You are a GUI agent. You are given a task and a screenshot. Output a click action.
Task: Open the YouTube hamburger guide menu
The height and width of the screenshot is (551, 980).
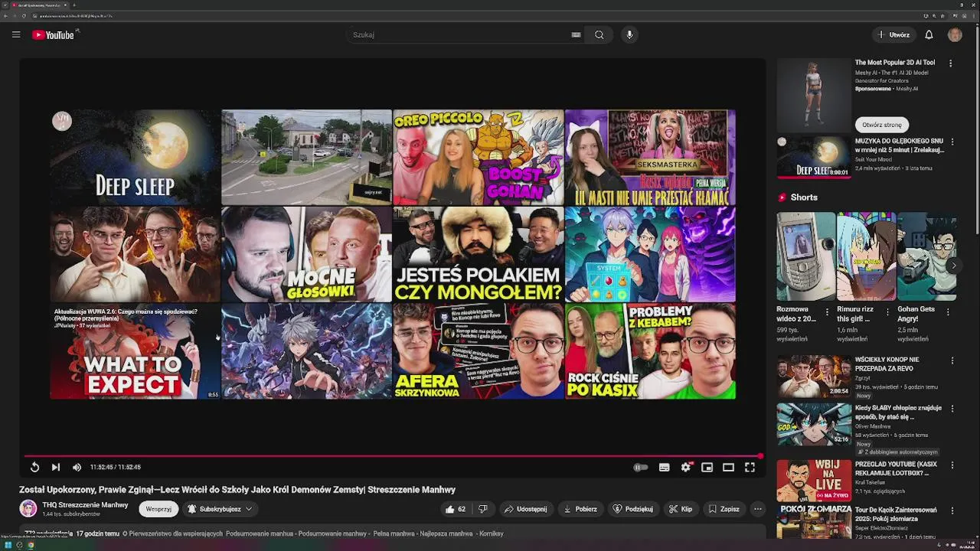coord(15,34)
